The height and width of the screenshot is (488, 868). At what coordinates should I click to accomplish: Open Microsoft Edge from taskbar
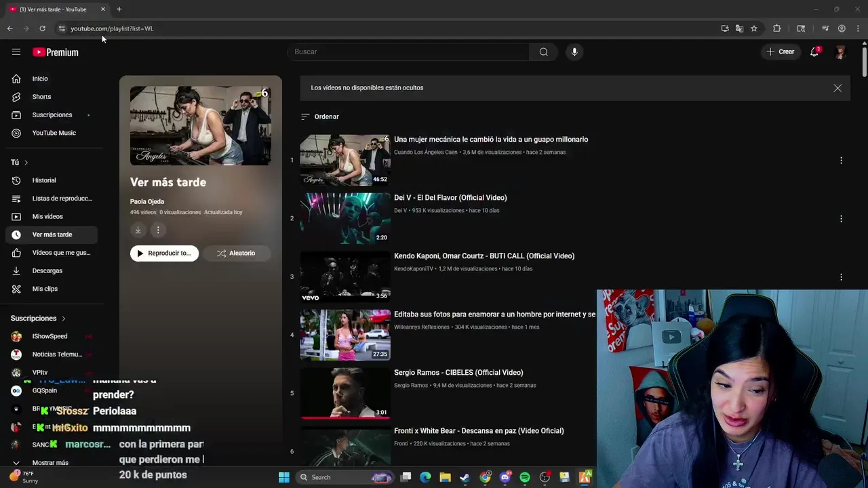coord(425,477)
